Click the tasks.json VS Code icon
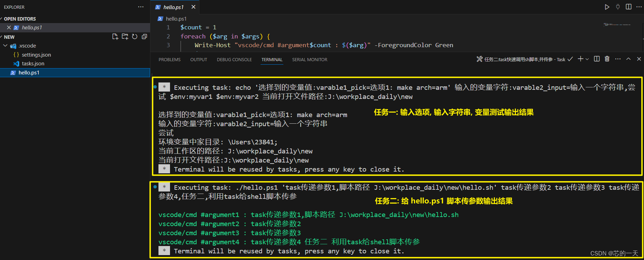644x260 pixels. (16, 64)
